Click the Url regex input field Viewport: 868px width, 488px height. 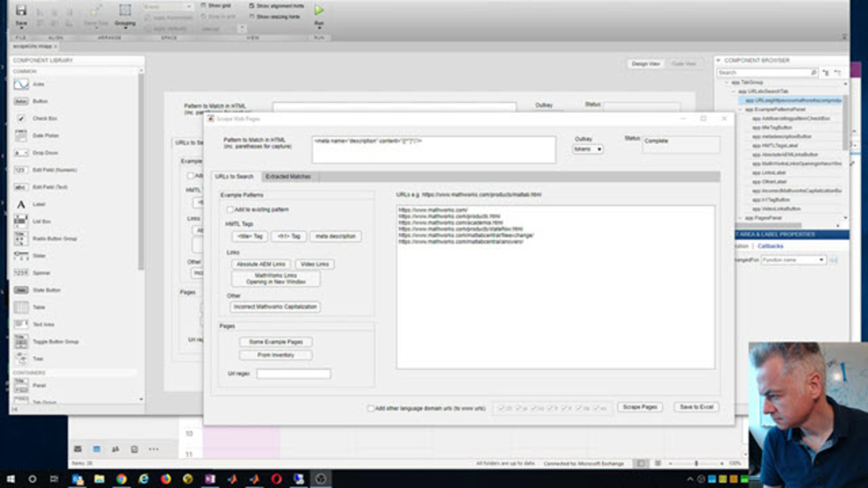(293, 374)
